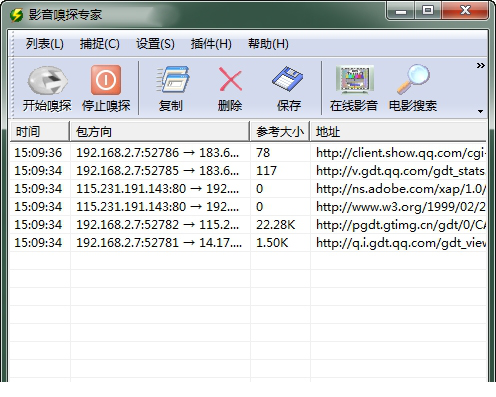
Task: Click packet direction 192.168.2.7:52782 cell
Action: [160, 225]
